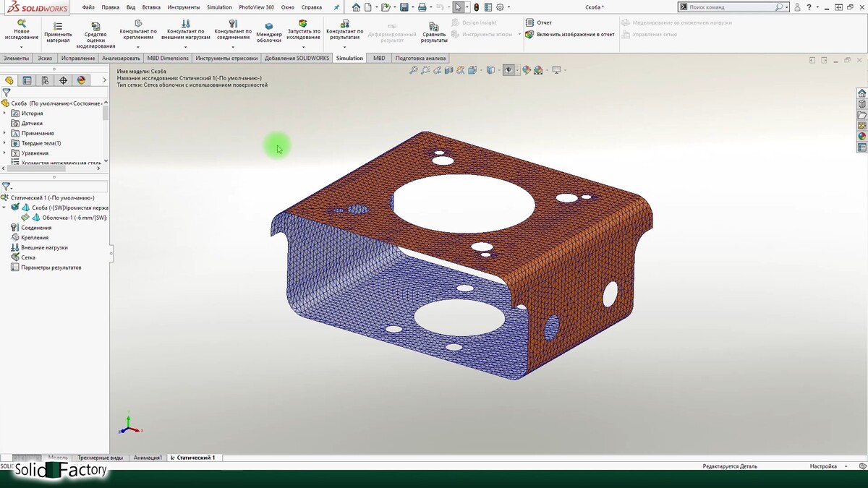Open the DisplayManager color sphere tab
The width and height of the screenshot is (868, 488).
pos(82,80)
